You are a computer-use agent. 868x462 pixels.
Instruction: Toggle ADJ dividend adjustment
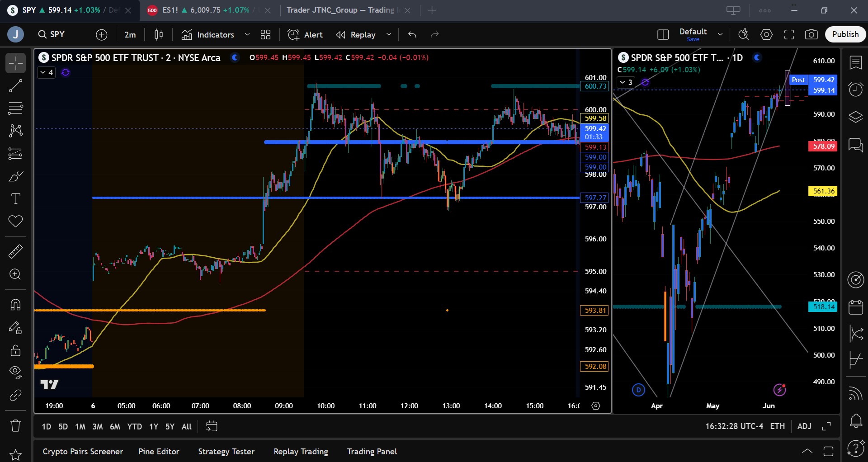coord(804,426)
